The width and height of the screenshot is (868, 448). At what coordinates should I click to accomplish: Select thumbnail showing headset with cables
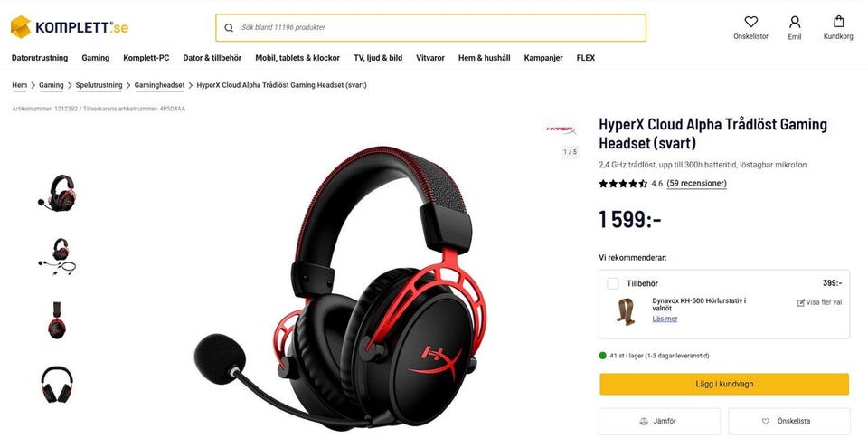(57, 257)
